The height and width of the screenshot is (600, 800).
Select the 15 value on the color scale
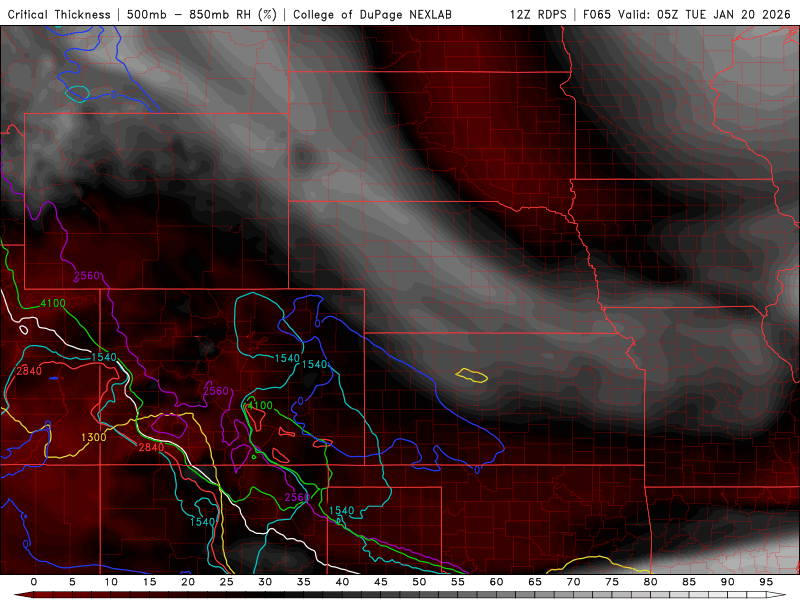point(149,582)
